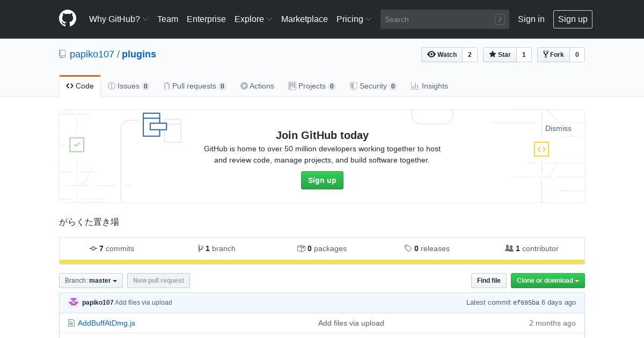Expand the Explore menu
The height and width of the screenshot is (338, 644).
pos(253,19)
